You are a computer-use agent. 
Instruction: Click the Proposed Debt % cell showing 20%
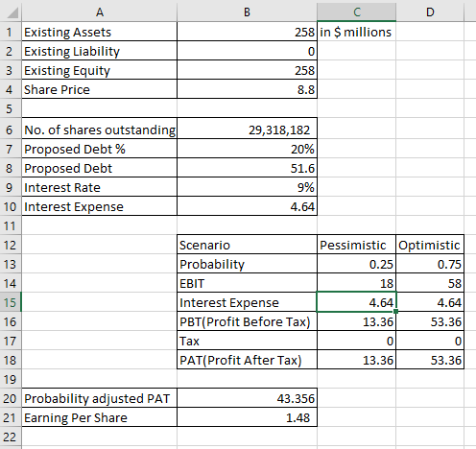click(x=247, y=149)
